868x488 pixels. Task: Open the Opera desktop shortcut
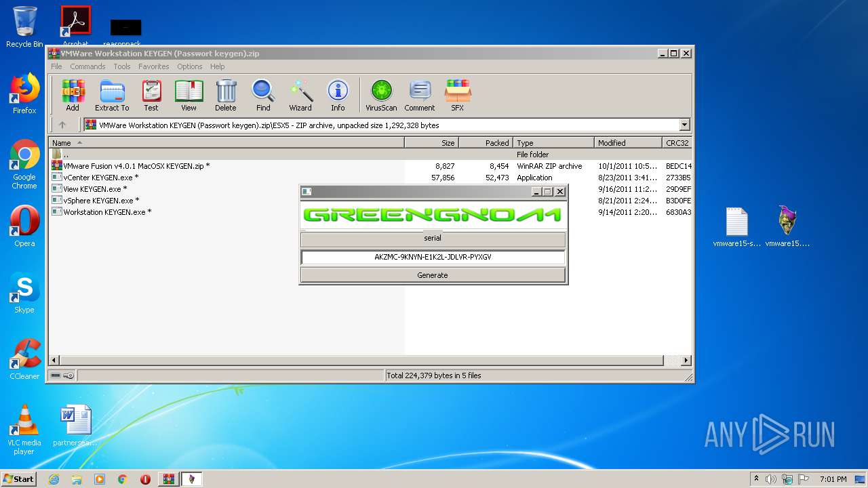(24, 226)
